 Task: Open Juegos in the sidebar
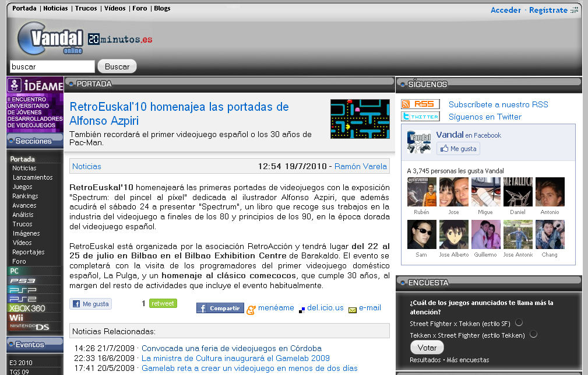click(23, 187)
